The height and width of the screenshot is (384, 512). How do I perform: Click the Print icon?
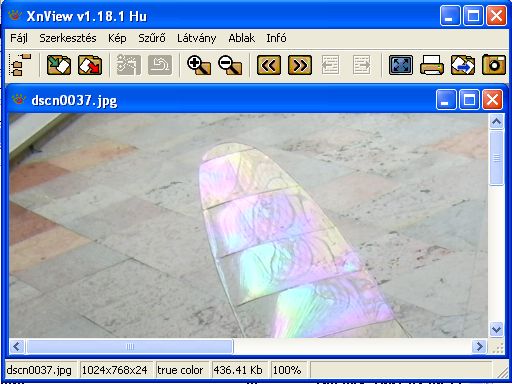(432, 65)
